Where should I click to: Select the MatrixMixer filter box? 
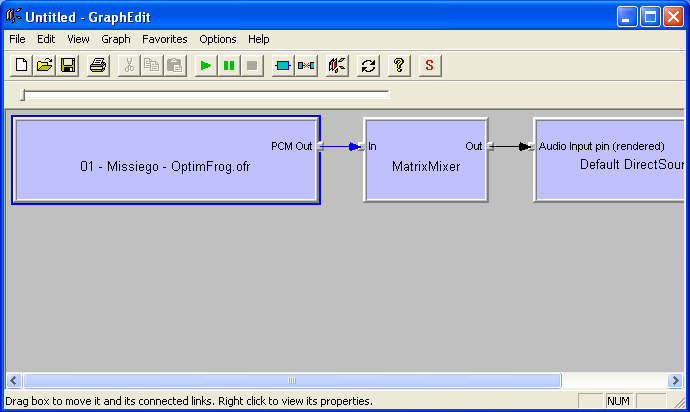coord(426,160)
